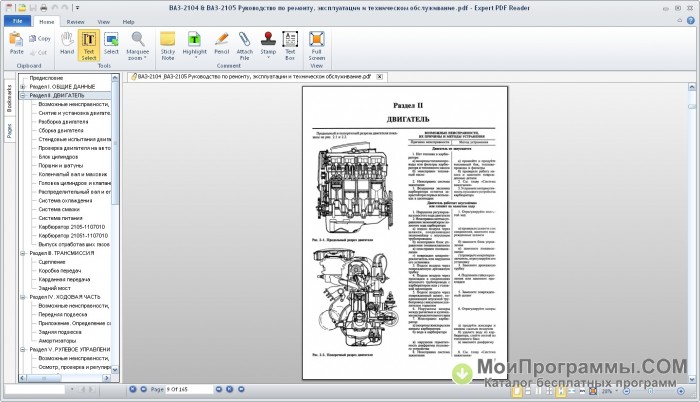Pick the Highlight tool

coord(194,45)
